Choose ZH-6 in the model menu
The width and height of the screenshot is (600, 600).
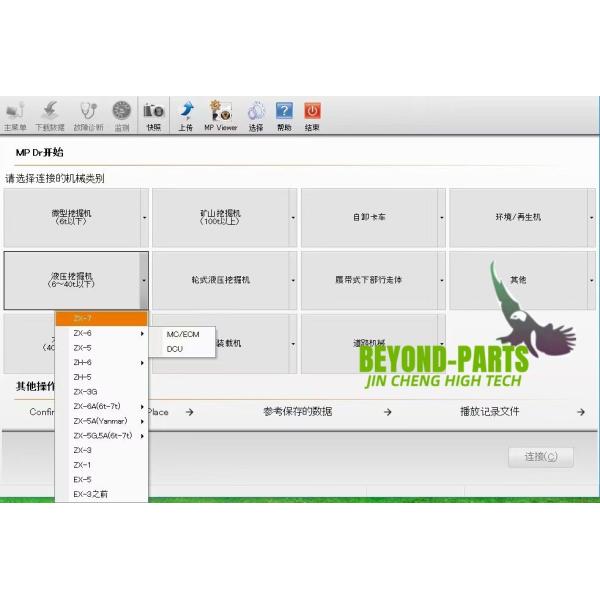pos(101,362)
